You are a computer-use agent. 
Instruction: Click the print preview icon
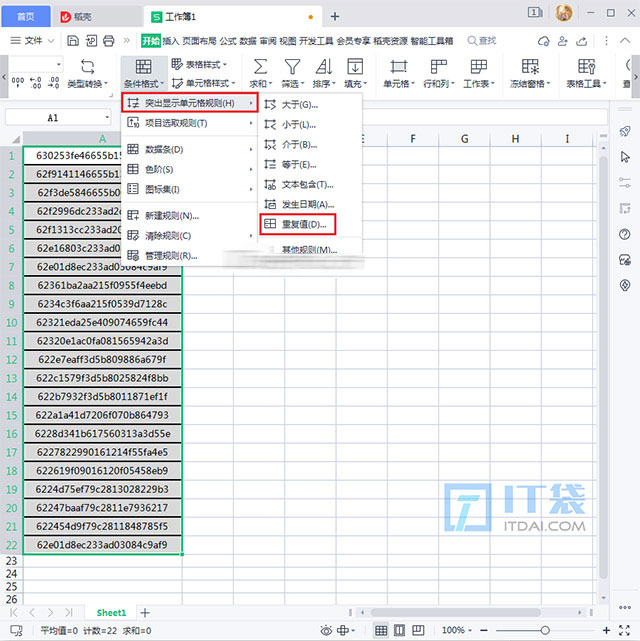pos(91,40)
